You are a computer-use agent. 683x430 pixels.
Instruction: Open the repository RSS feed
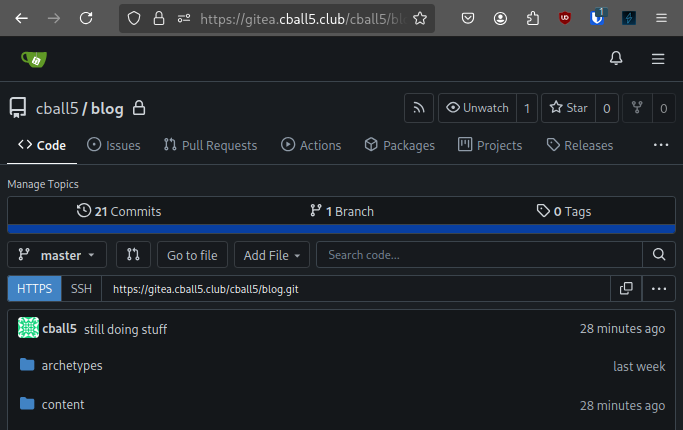(x=419, y=108)
